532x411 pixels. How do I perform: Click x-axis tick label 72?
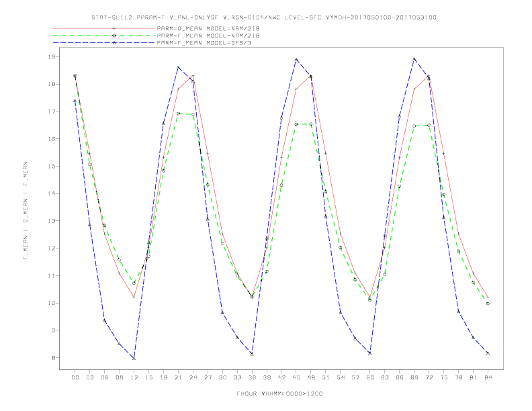429,377
